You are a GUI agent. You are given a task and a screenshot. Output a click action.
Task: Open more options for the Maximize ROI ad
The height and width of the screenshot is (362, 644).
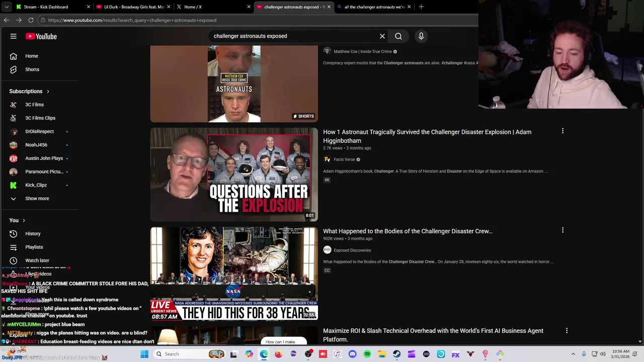(567, 330)
